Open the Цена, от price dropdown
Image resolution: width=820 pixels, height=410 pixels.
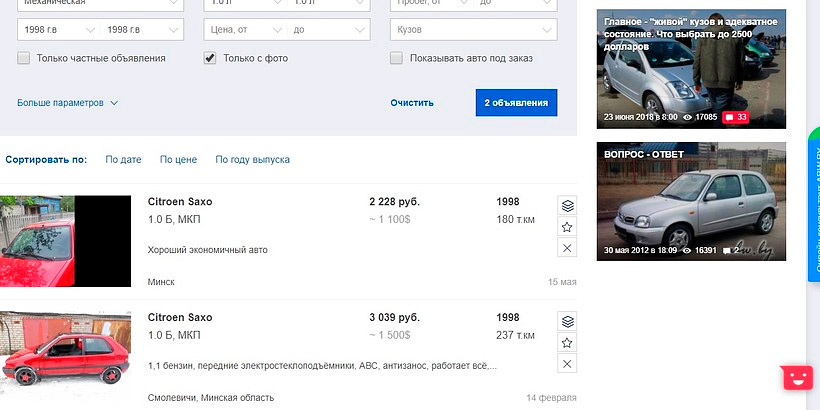pyautogui.click(x=244, y=30)
